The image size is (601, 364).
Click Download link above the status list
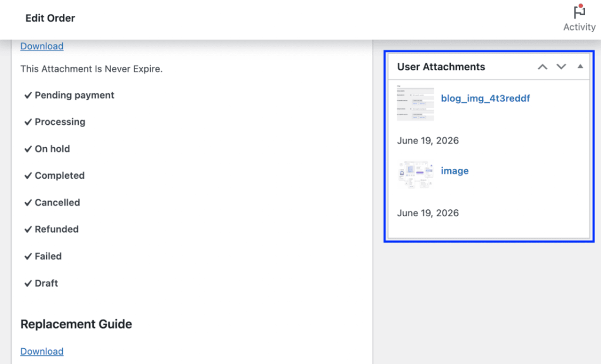[x=42, y=46]
